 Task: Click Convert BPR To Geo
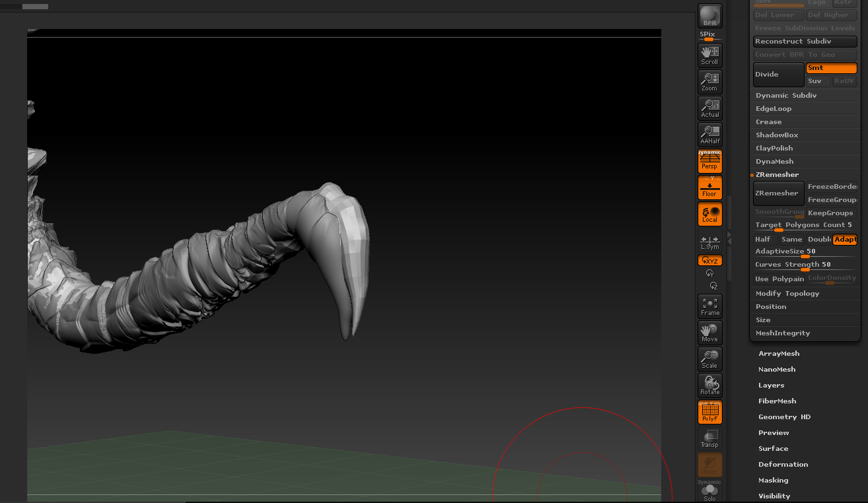pyautogui.click(x=805, y=55)
